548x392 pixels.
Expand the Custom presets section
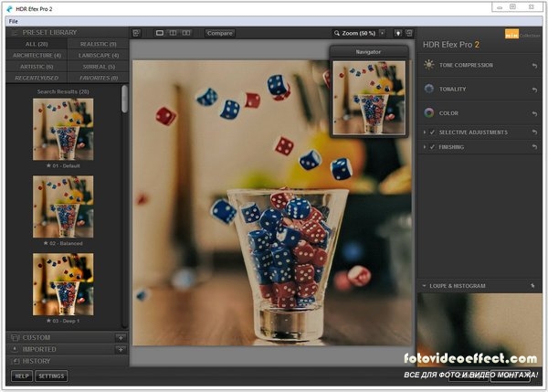37,337
